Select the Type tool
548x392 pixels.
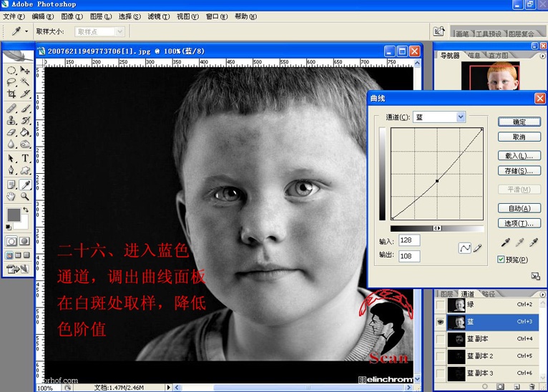[x=25, y=158]
